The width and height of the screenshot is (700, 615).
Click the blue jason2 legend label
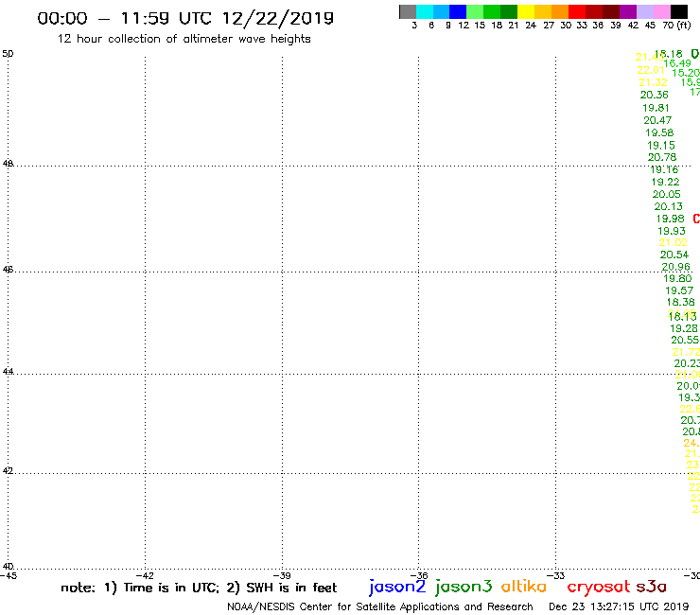pos(397,588)
